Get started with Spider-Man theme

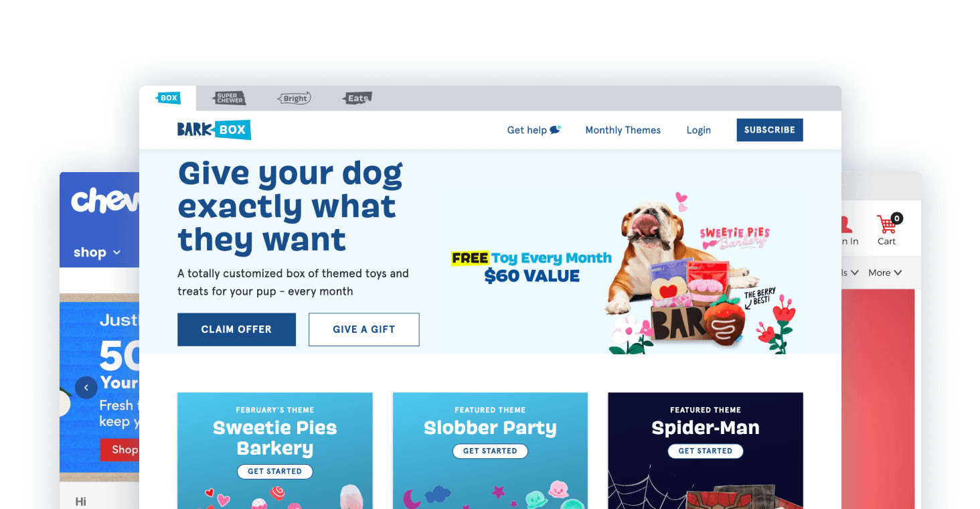(x=706, y=451)
